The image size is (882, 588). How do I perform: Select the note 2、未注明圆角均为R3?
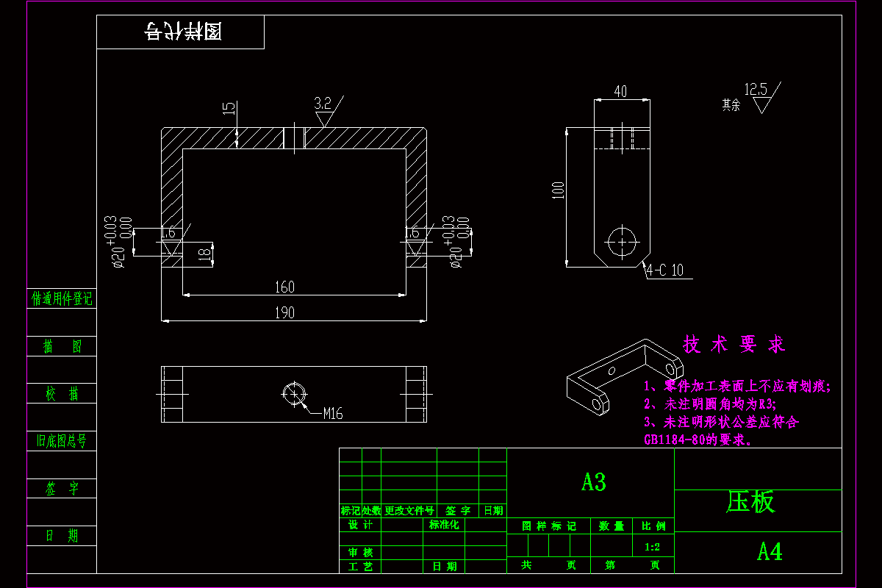tap(710, 404)
